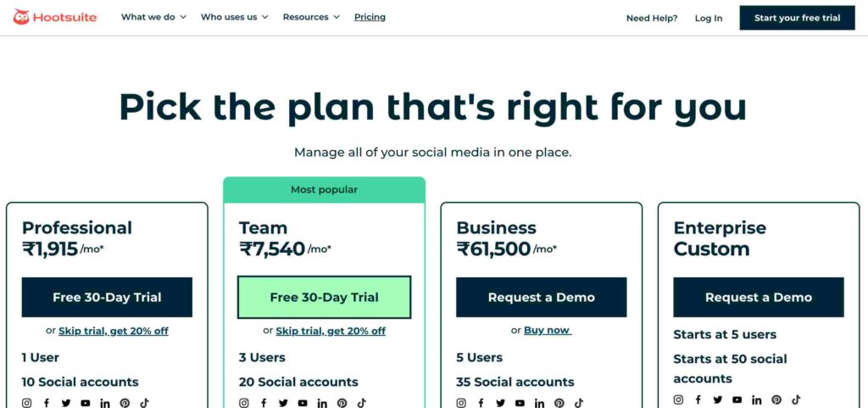Click Instagram icon under Enterprise plan

[679, 400]
